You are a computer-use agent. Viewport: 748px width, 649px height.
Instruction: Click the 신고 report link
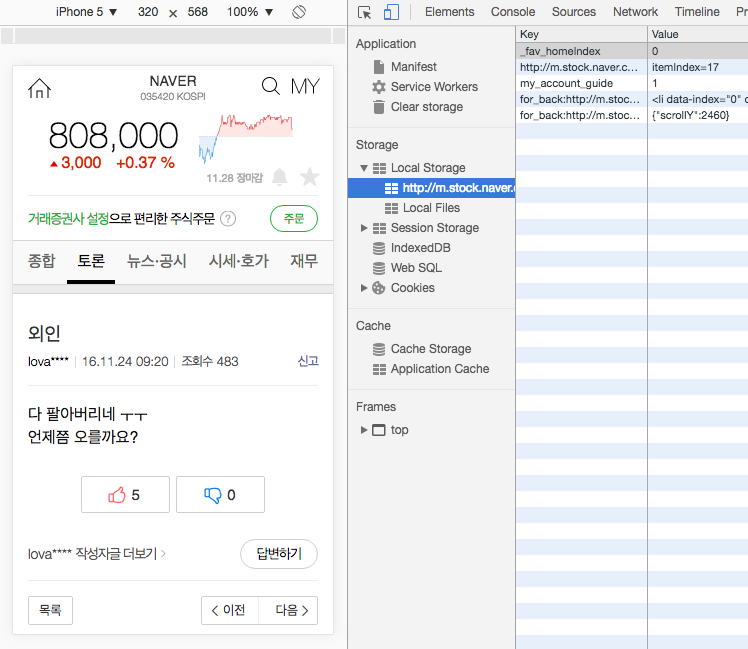click(x=308, y=361)
